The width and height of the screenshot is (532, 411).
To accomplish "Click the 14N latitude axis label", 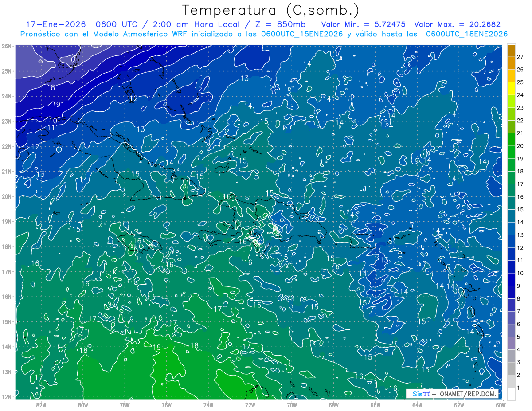I will [6, 347].
